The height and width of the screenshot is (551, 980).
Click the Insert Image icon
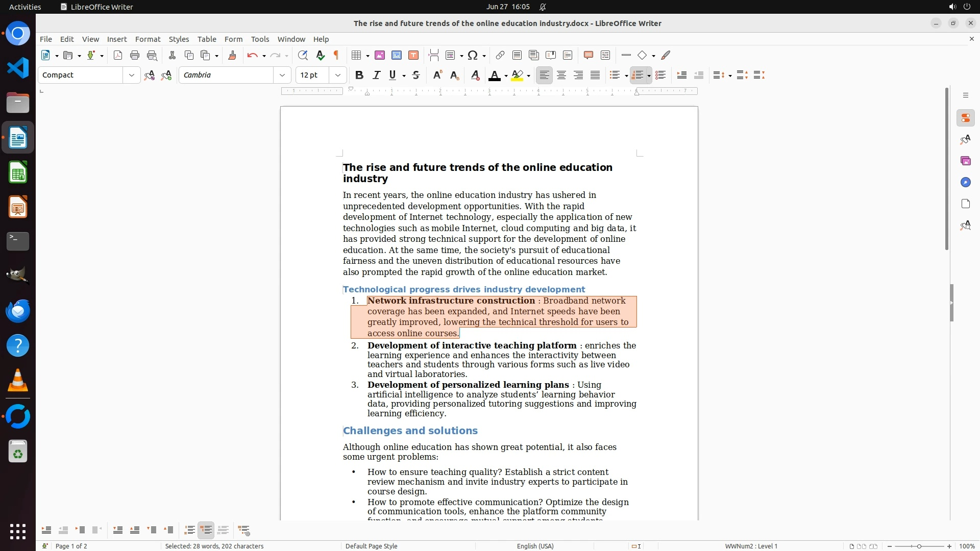[380, 56]
